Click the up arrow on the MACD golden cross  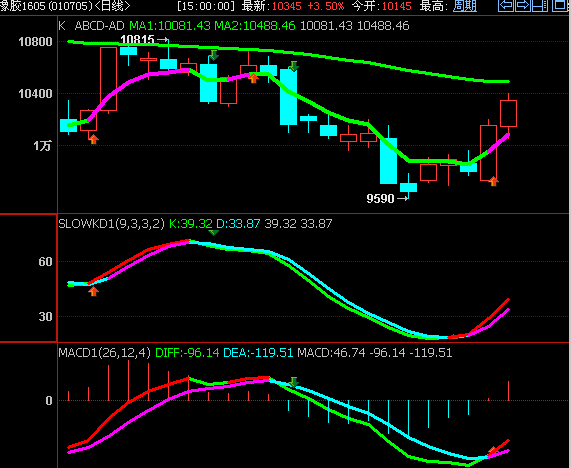pos(493,451)
